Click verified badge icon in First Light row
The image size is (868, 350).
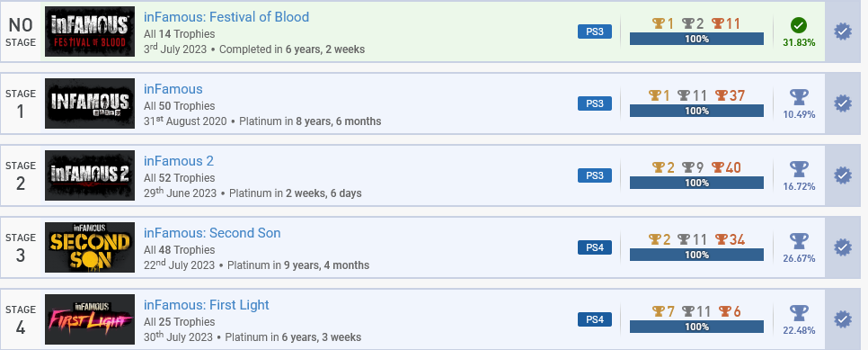[843, 319]
